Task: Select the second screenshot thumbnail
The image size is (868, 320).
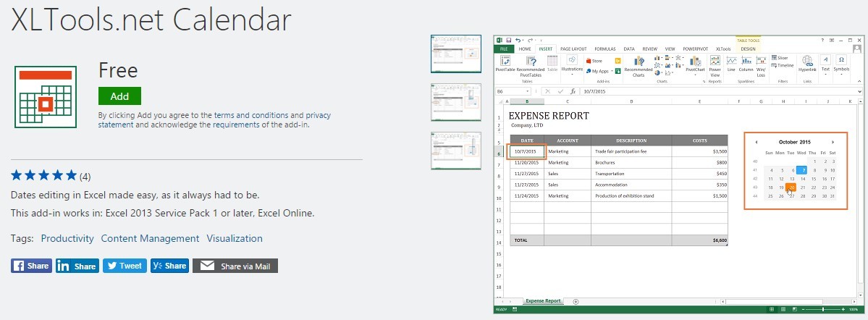Action: coord(456,102)
